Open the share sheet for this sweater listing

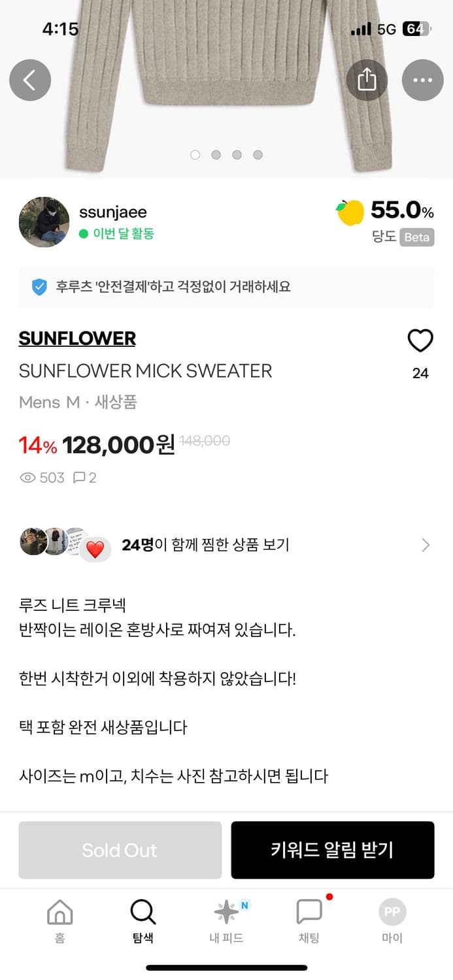coord(367,79)
